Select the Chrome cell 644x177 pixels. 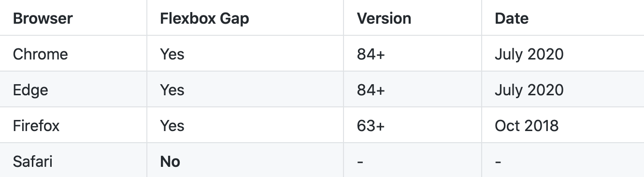click(40, 54)
